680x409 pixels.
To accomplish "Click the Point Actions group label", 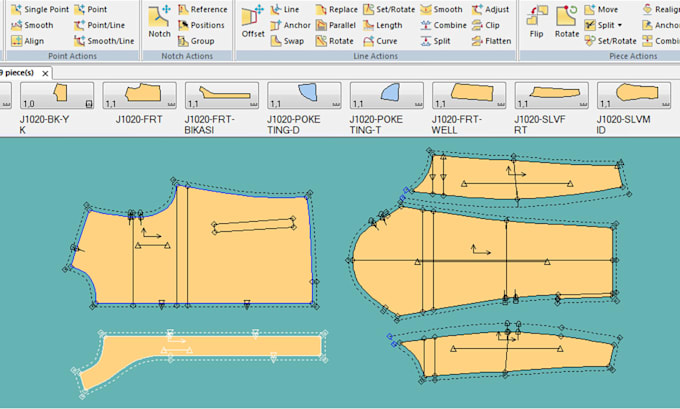I will 72,56.
